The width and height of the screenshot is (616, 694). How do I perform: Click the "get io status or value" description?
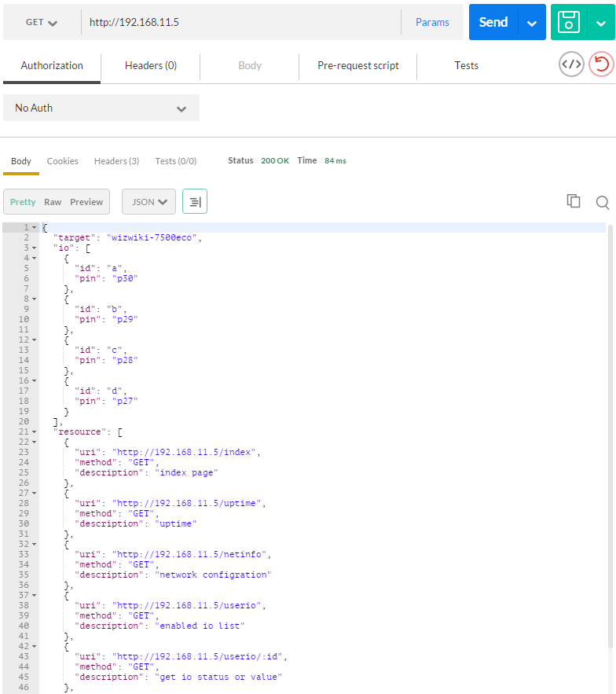(x=218, y=677)
